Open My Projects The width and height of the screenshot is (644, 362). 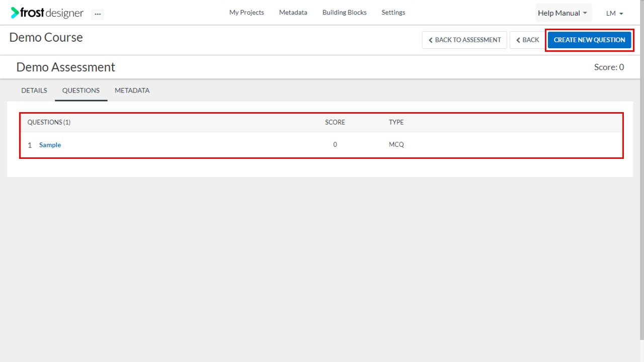click(x=247, y=13)
